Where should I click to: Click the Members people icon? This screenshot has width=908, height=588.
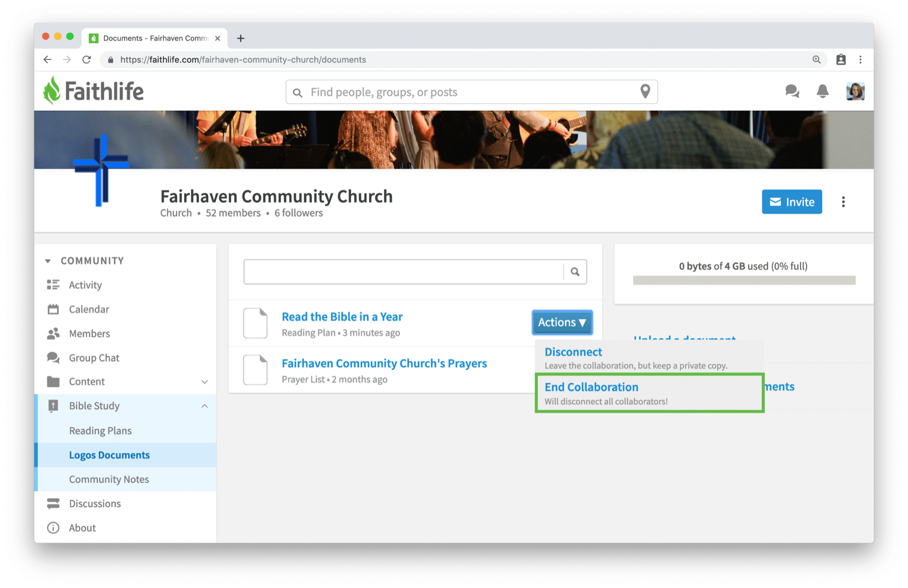pyautogui.click(x=53, y=333)
